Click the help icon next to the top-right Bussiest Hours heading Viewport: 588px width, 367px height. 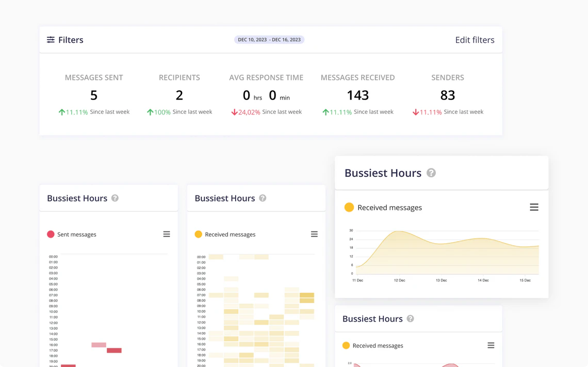click(x=431, y=173)
